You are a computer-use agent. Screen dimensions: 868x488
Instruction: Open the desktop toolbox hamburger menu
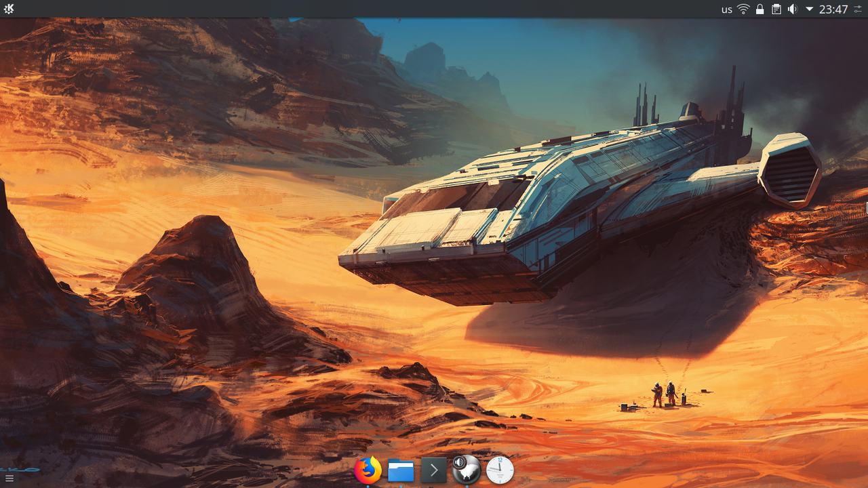[9, 479]
